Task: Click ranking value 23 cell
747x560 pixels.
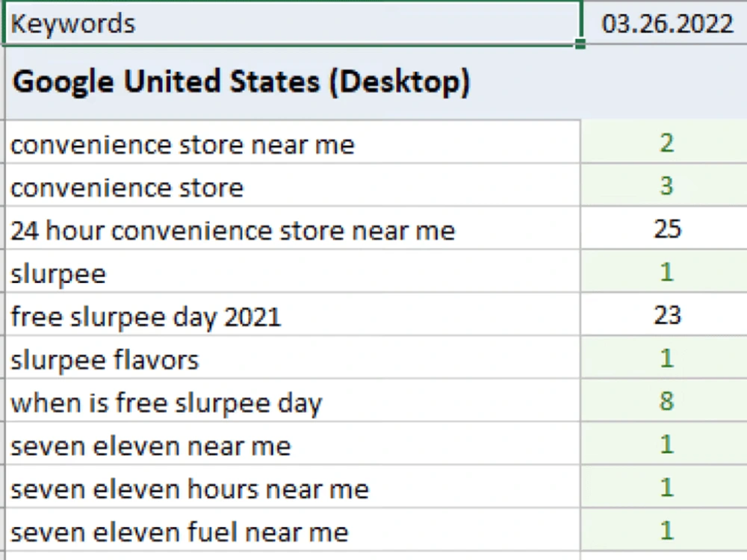Action: coord(665,315)
